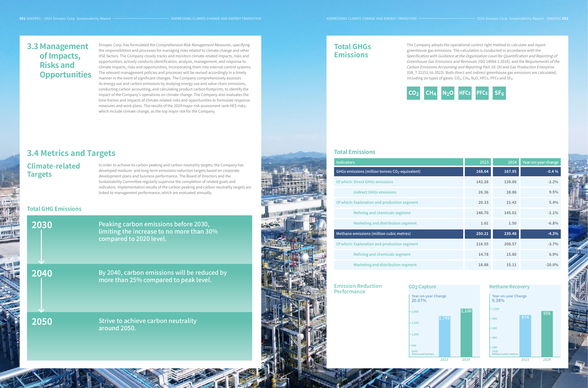Click the HFCs gas badge
The height and width of the screenshot is (388, 588).
[x=465, y=93]
